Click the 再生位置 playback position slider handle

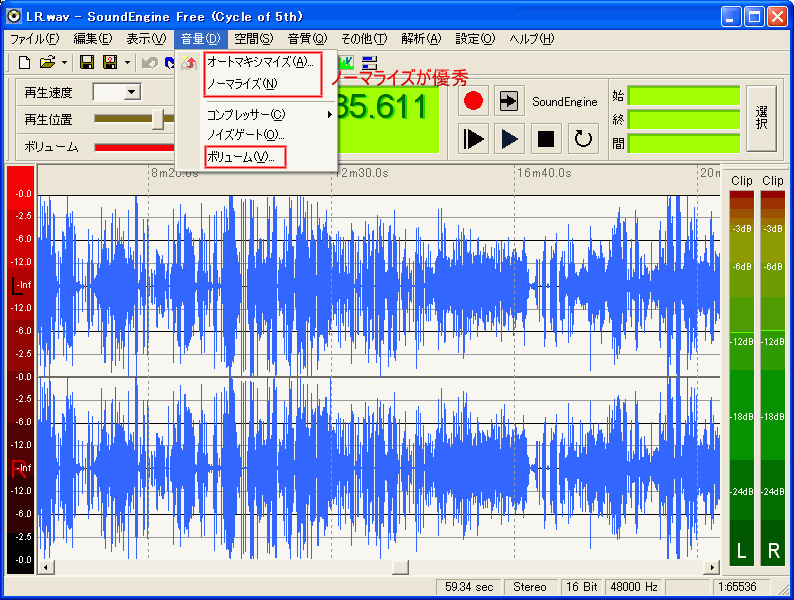(157, 120)
